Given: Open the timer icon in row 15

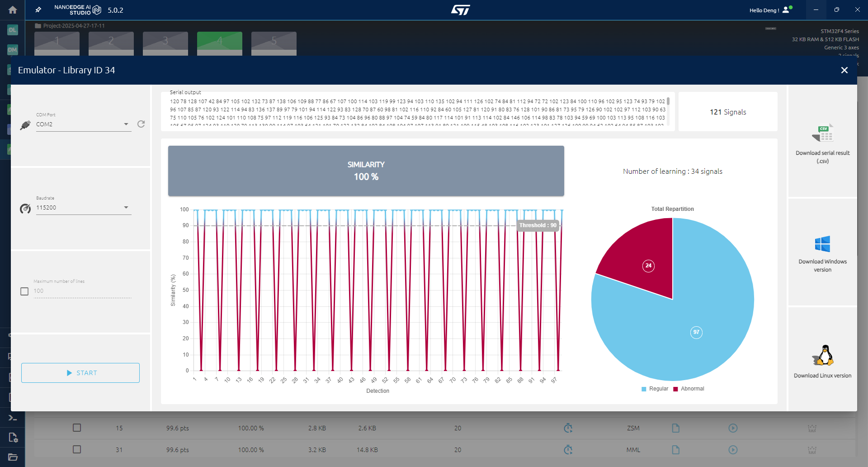Looking at the screenshot, I should pyautogui.click(x=568, y=428).
